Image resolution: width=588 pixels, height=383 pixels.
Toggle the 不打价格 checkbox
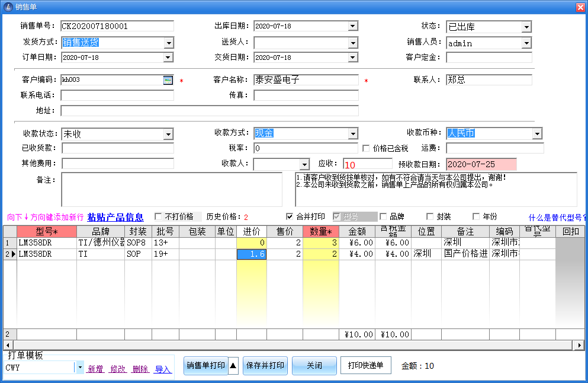click(158, 216)
